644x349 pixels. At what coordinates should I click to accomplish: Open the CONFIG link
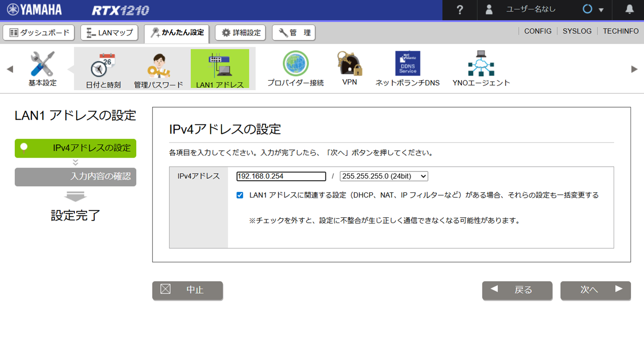(537, 31)
